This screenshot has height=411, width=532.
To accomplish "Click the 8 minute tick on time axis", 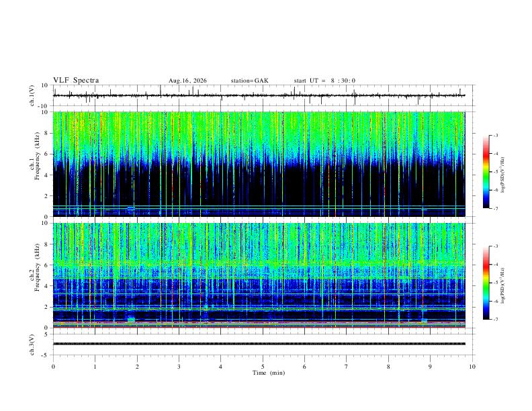I will [388, 367].
